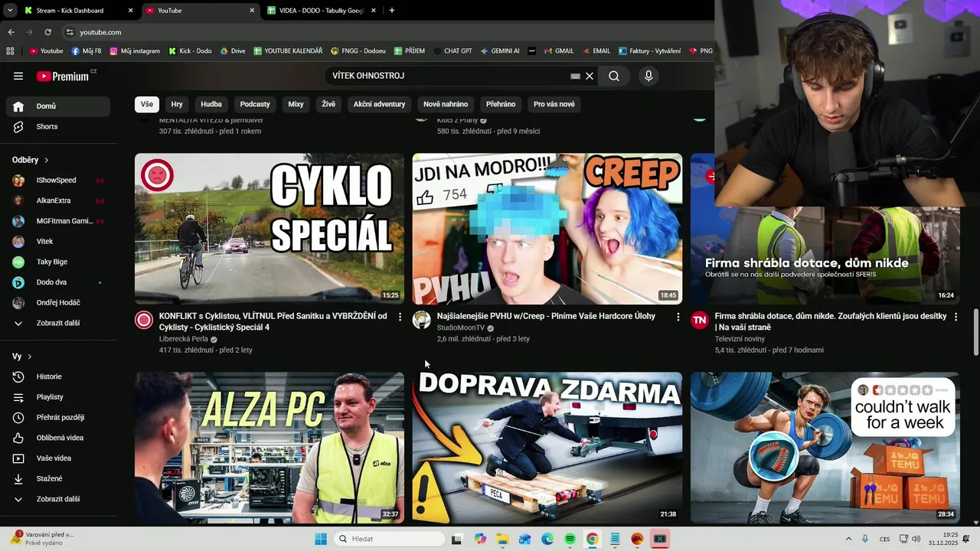Screen dimensions: 980x551
Task: Open the GEMINI AI bookmark
Action: coord(500,51)
